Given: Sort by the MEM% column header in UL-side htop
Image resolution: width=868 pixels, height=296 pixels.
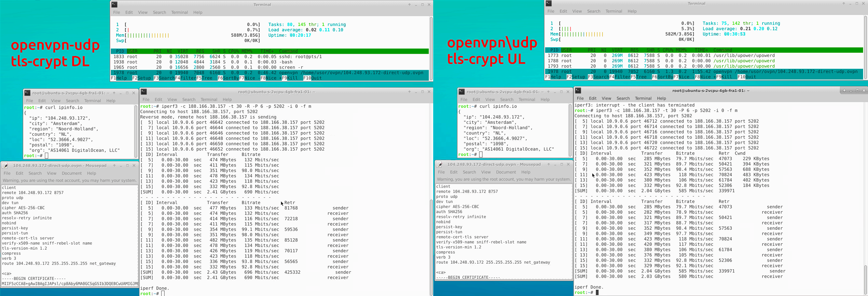Looking at the screenshot, I should [x=681, y=50].
